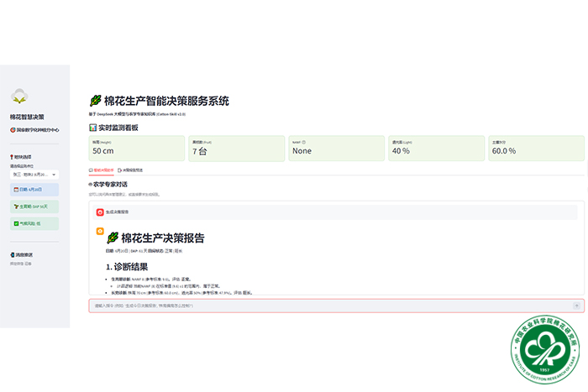The width and height of the screenshot is (588, 392).
Task: Click the 株高 50 cm metric card
Action: point(136,149)
